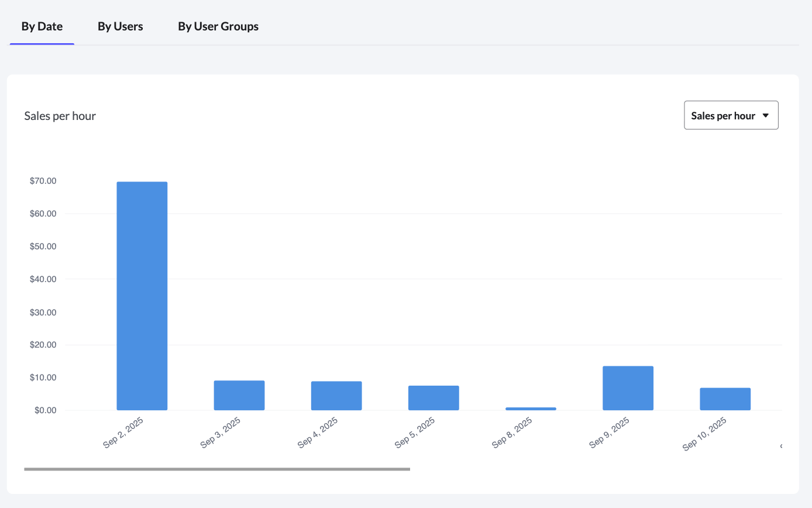Viewport: 812px width, 508px height.
Task: Click the tiny Sep 8, 2025 bar
Action: tap(531, 409)
